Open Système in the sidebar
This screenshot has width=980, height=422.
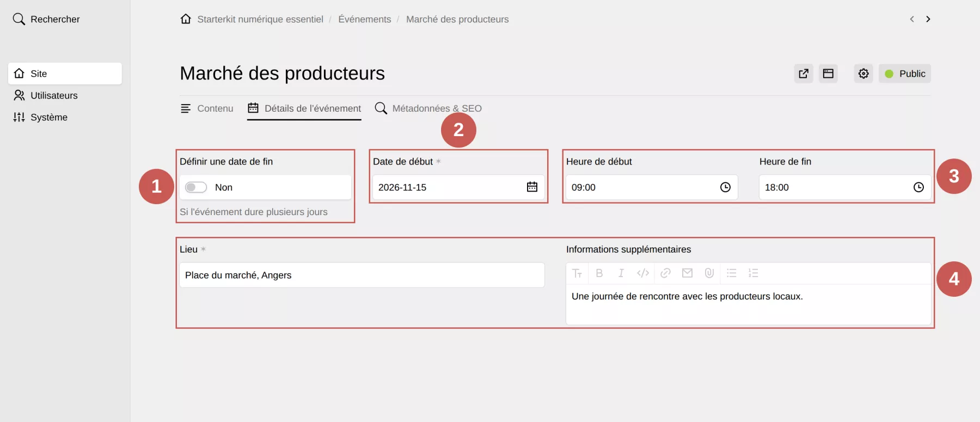65,117
